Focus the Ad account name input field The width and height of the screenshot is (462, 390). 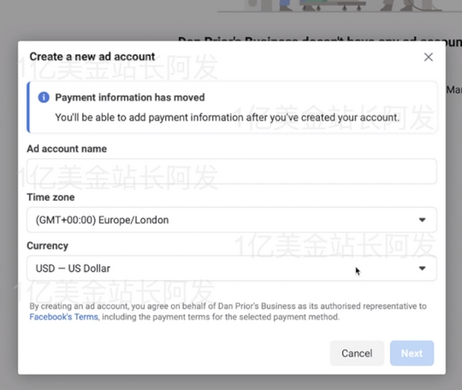[x=232, y=171]
